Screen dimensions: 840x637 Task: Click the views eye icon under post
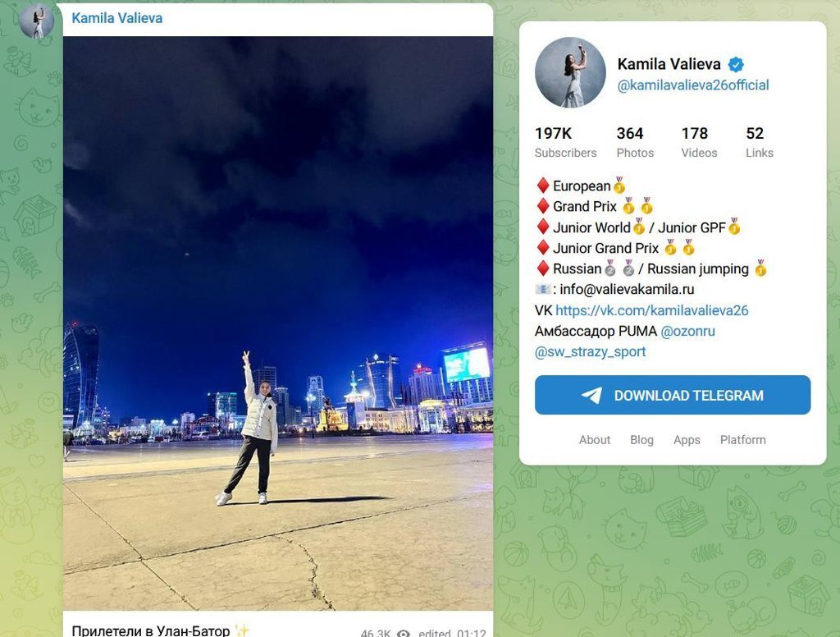(x=404, y=633)
